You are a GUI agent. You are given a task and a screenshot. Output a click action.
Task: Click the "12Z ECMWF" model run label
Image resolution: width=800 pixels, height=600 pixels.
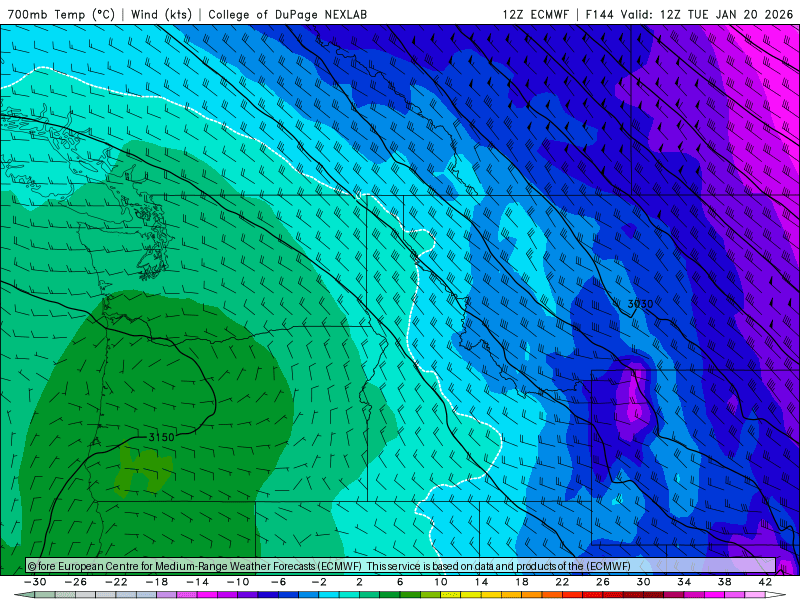click(535, 14)
